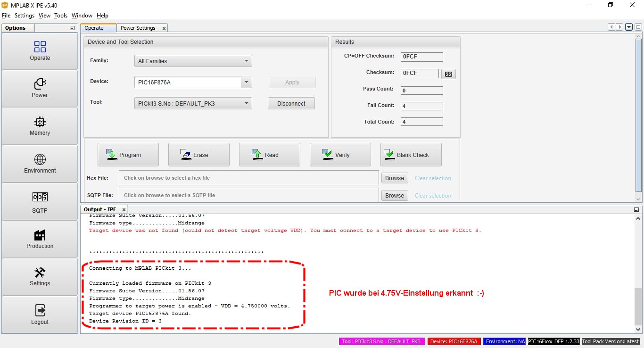Open the Family dropdown
644x348 pixels.
(x=193, y=61)
